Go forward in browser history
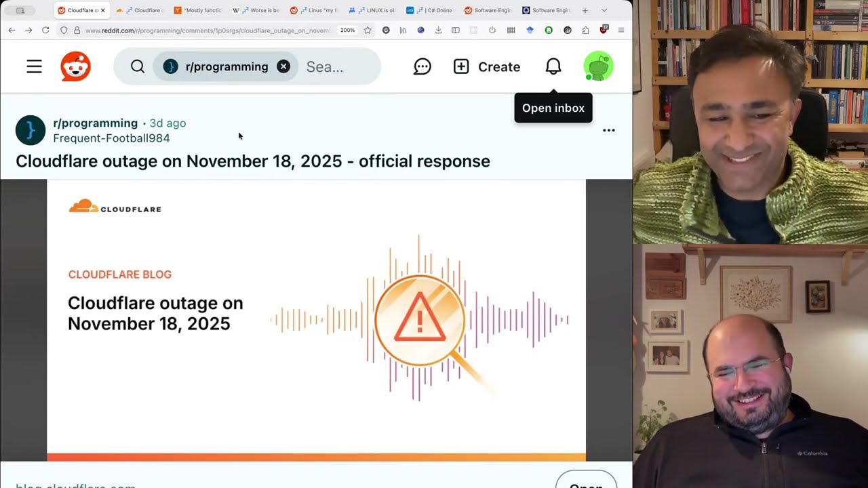Image resolution: width=868 pixels, height=488 pixels. [28, 30]
